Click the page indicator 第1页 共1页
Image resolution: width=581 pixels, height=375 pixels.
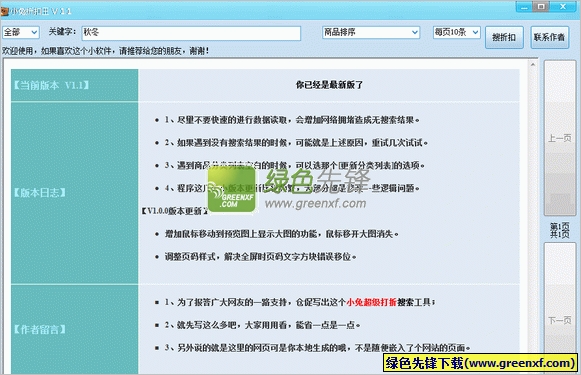560,230
